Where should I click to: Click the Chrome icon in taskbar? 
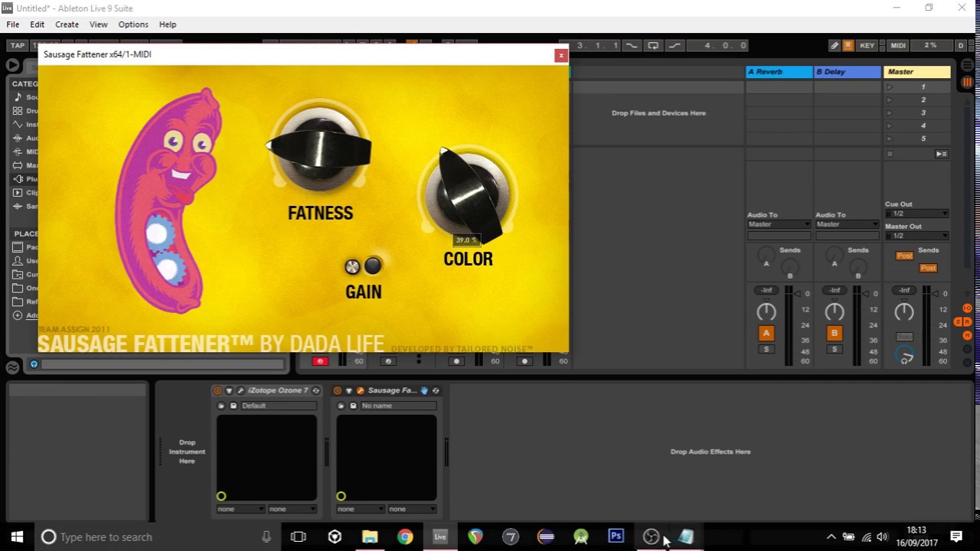(405, 536)
